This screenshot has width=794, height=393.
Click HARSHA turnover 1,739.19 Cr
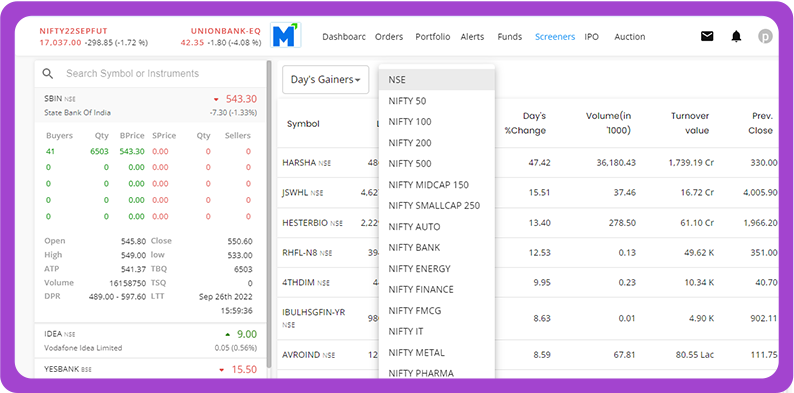[691, 163]
